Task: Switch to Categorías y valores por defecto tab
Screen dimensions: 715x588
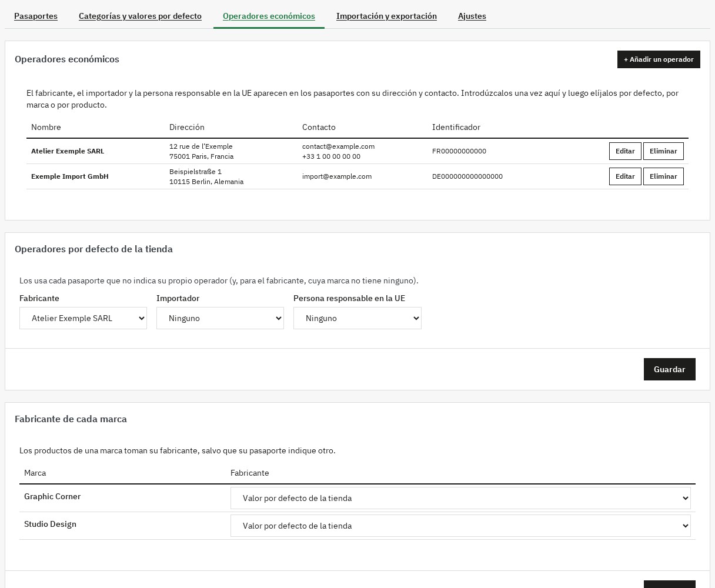Action: (140, 16)
